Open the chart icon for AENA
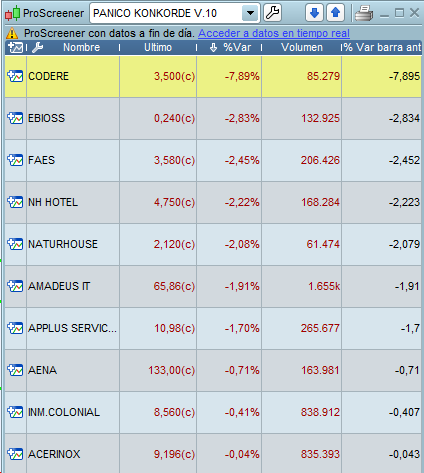This screenshot has width=424, height=473. 15,370
